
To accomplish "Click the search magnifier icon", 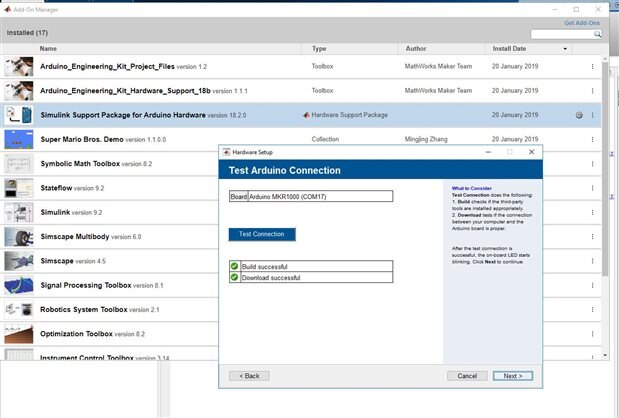I will [598, 34].
